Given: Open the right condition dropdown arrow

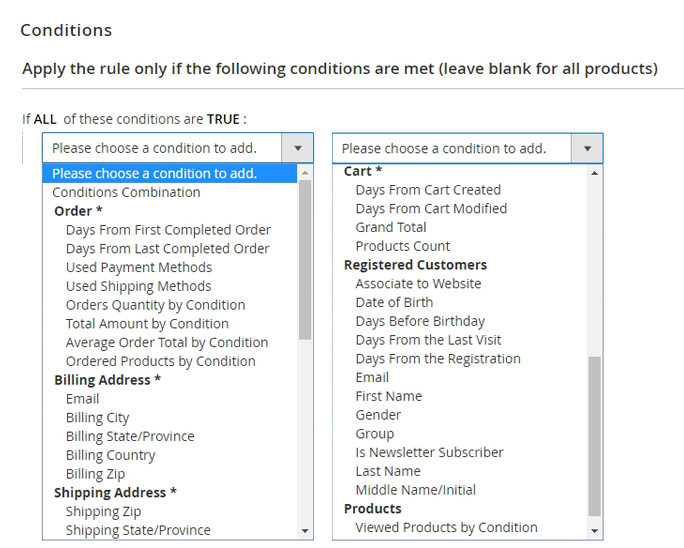Looking at the screenshot, I should 587,148.
